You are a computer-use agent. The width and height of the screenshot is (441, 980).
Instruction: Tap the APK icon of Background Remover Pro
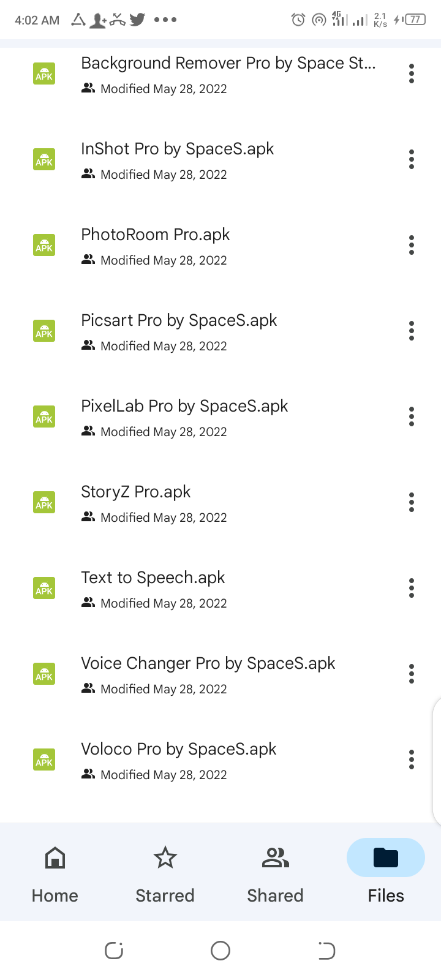(x=44, y=73)
